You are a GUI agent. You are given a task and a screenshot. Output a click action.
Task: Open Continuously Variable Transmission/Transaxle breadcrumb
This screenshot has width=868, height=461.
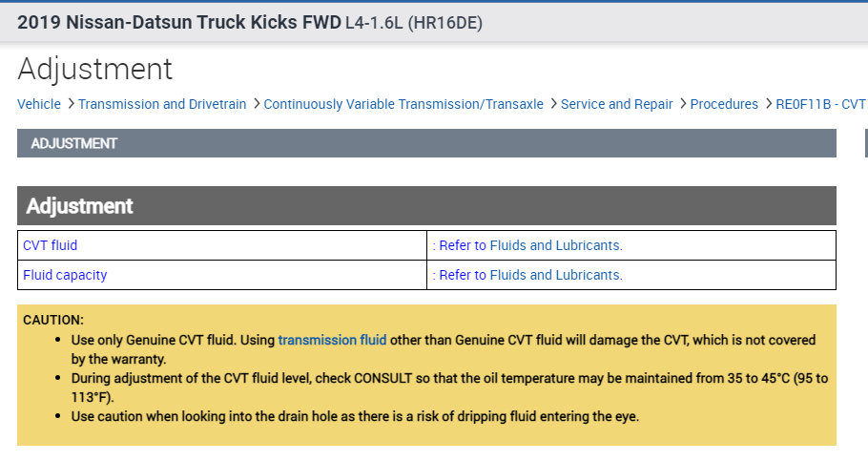(x=403, y=104)
